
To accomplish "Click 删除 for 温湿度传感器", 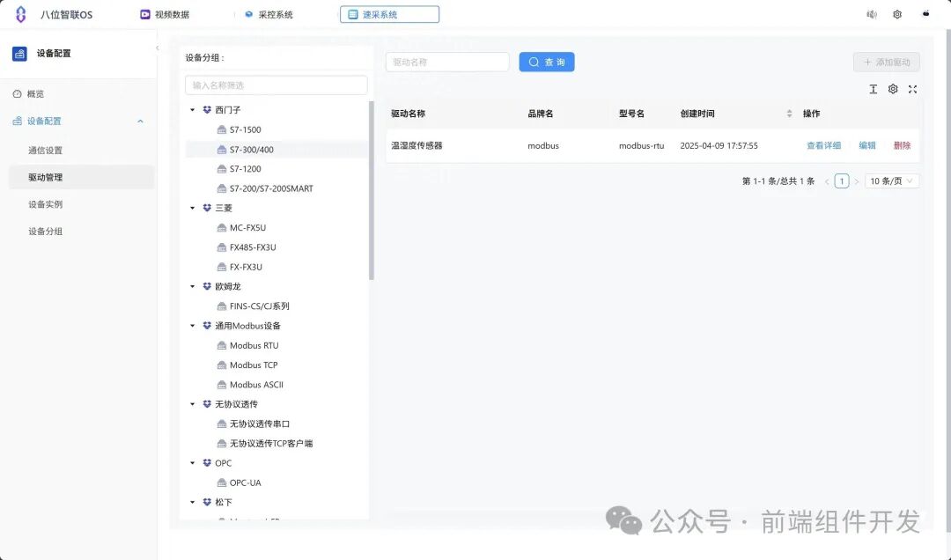I will [902, 145].
